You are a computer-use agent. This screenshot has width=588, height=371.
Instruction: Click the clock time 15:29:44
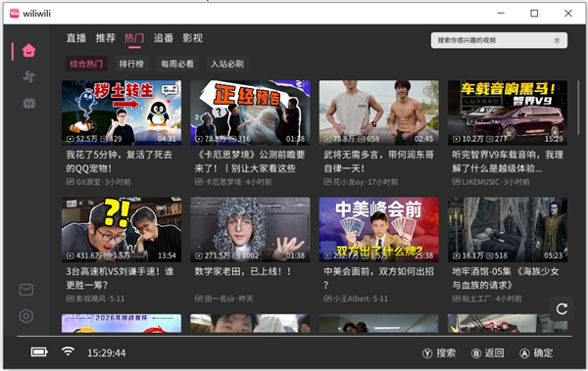coord(107,353)
